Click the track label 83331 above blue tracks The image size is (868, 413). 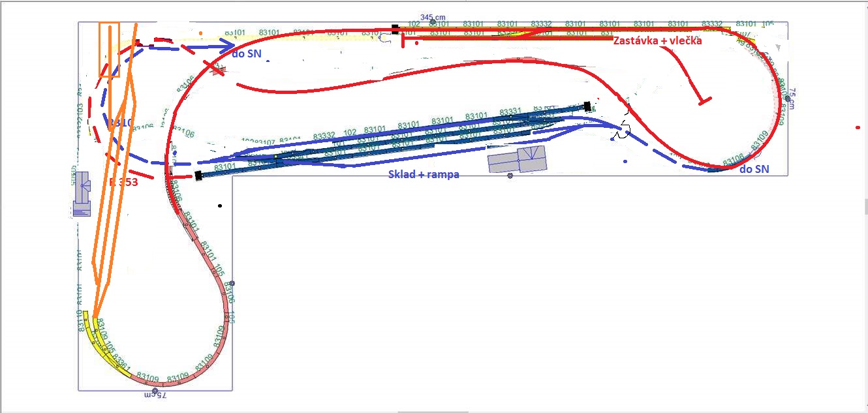point(510,112)
